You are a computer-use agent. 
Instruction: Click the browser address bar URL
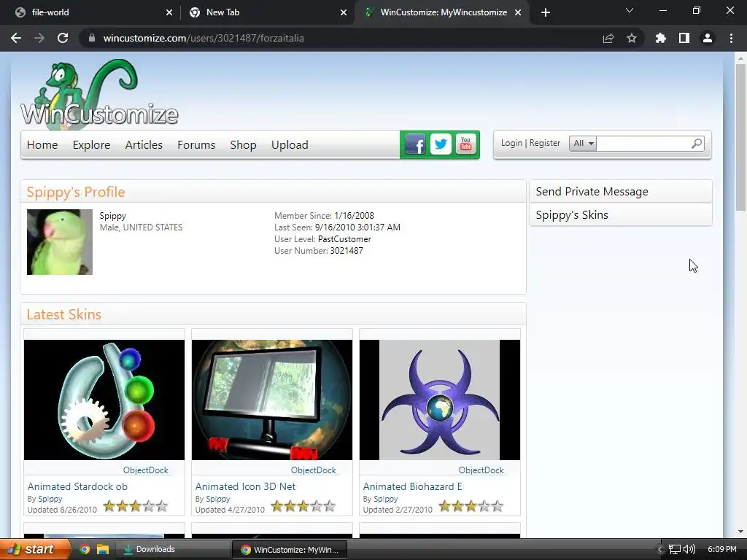(204, 38)
